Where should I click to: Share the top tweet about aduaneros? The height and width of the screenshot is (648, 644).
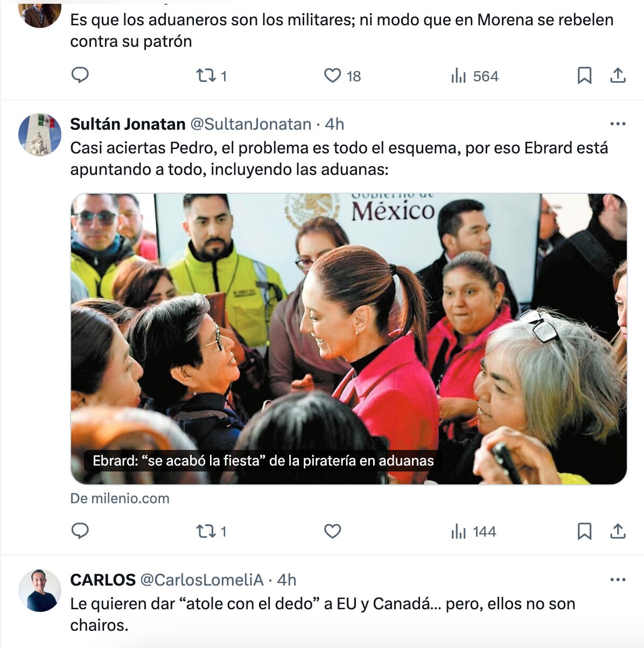coord(618,75)
